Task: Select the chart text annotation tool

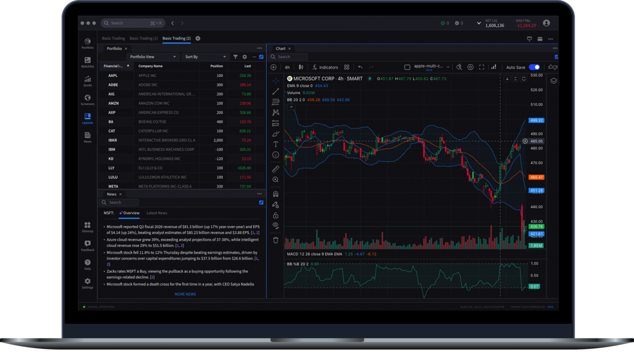Action: point(276,144)
